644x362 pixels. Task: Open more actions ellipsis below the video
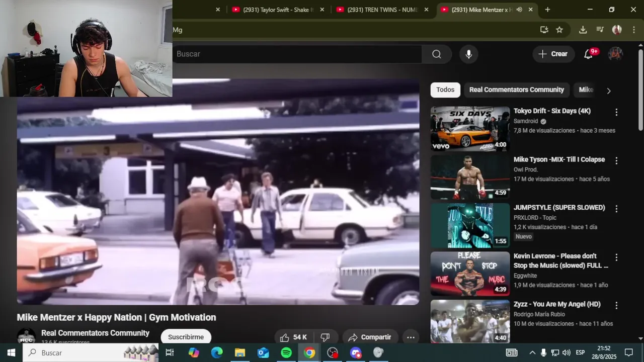[x=411, y=337]
